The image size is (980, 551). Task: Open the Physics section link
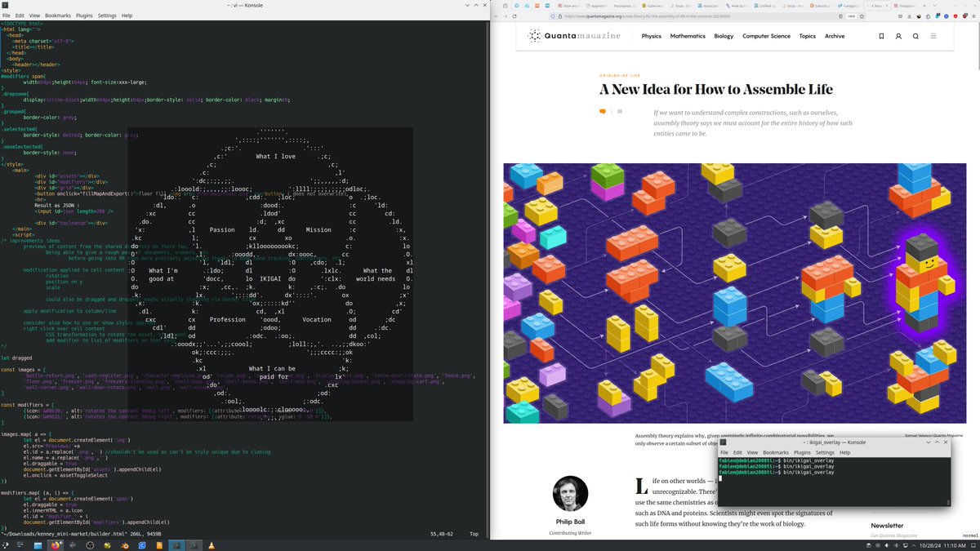(651, 36)
